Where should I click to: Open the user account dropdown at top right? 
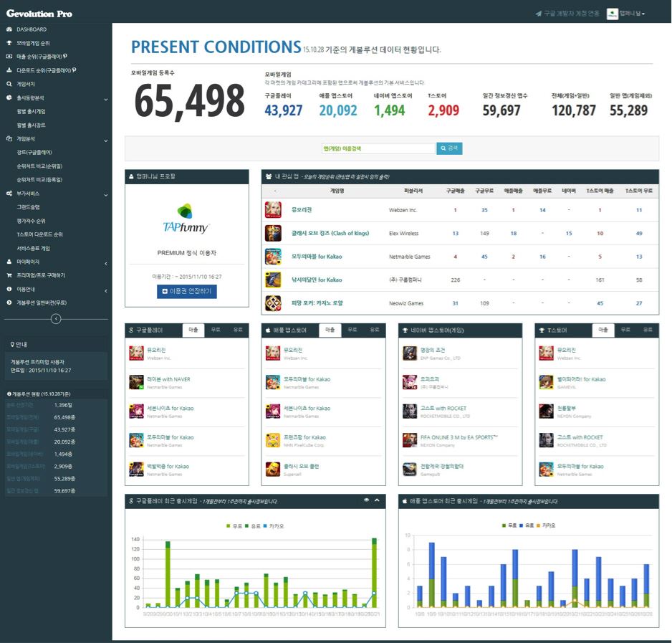[x=627, y=14]
